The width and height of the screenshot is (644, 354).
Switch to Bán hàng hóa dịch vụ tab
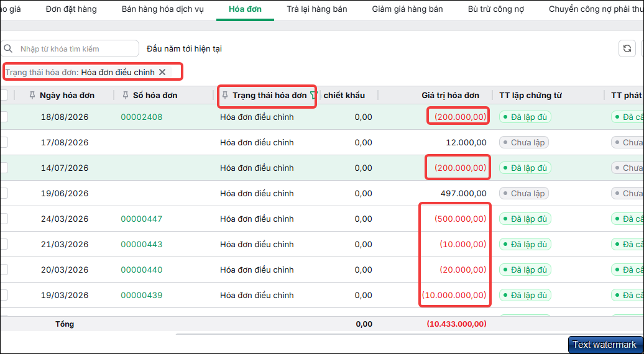tap(163, 9)
